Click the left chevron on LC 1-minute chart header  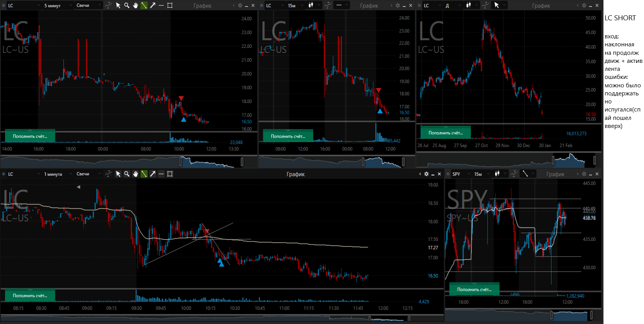tap(420, 174)
